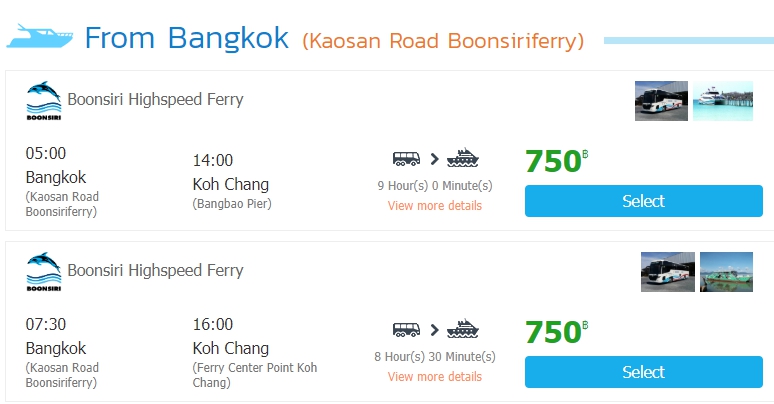Click bus icon in the 05:00 trip
This screenshot has width=774, height=404.
click(x=407, y=158)
